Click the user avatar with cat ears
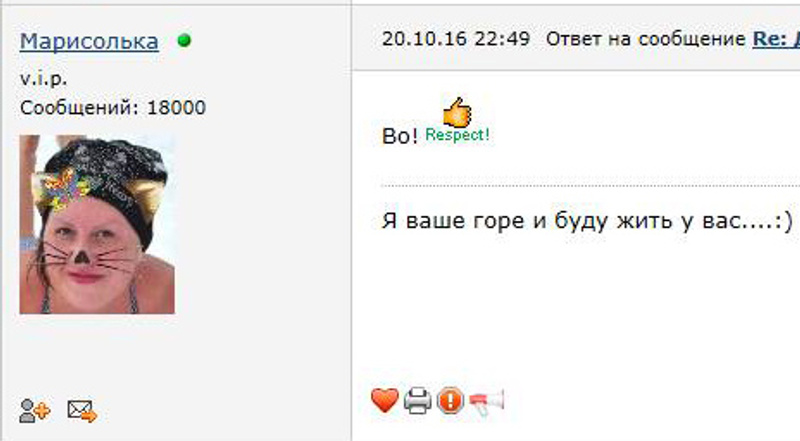This screenshot has height=441, width=800. (x=97, y=224)
